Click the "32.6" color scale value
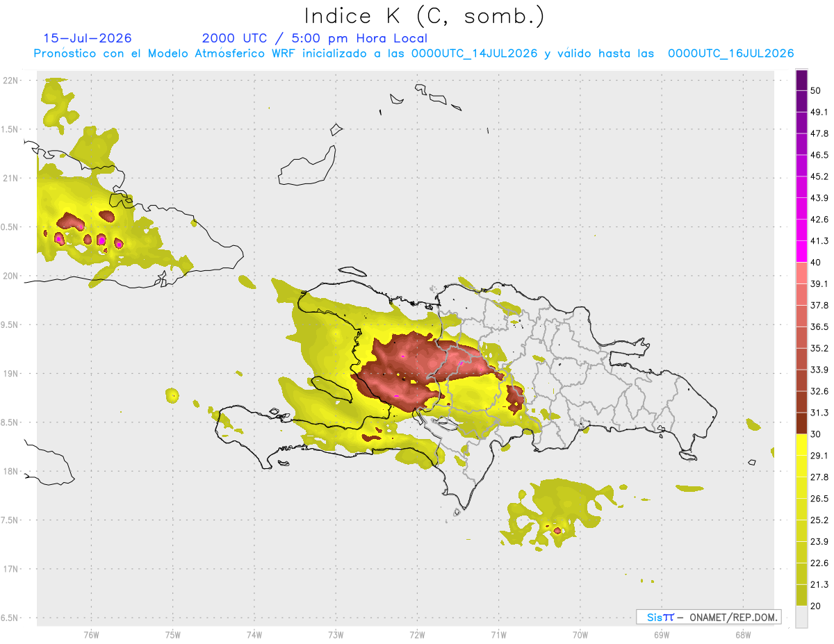 click(x=819, y=392)
